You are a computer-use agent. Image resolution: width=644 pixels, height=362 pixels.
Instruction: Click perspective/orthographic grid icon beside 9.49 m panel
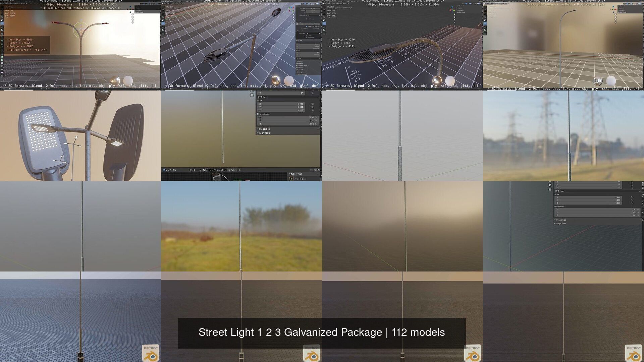pos(550,189)
